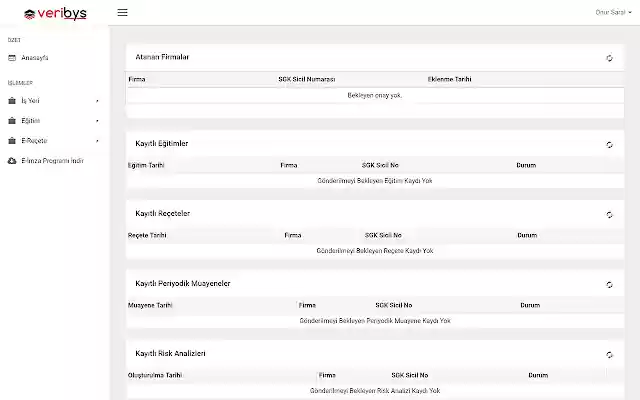Click the Kayıtlı Periyodik Muayeneler heading

coord(183,284)
